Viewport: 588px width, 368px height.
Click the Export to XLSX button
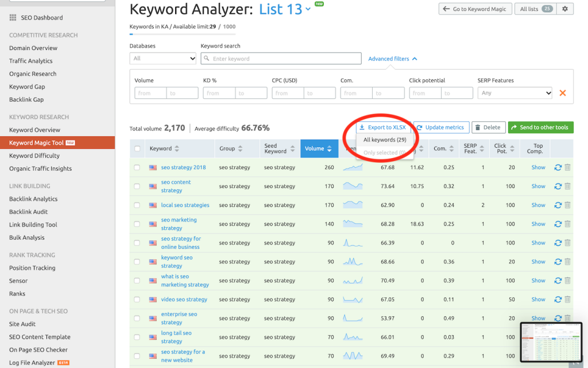(383, 127)
